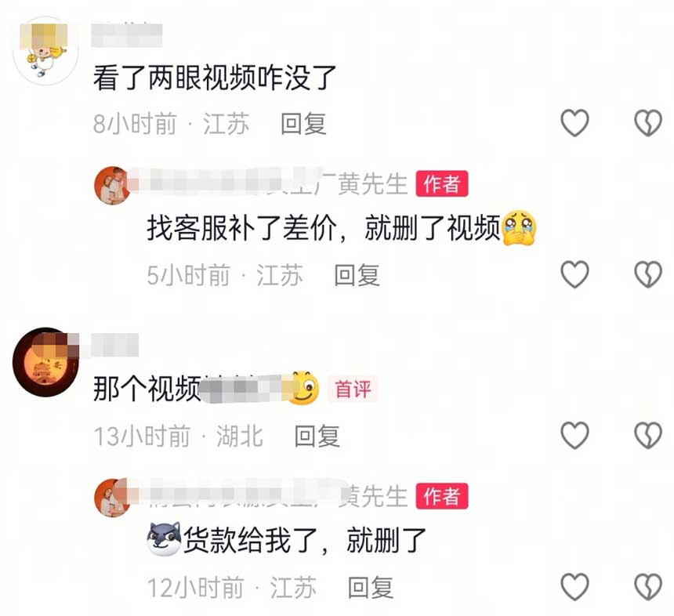Viewport: 674px width, 616px height.
Task: Dislike the author reply '找客服补了差价'
Action: tap(648, 274)
